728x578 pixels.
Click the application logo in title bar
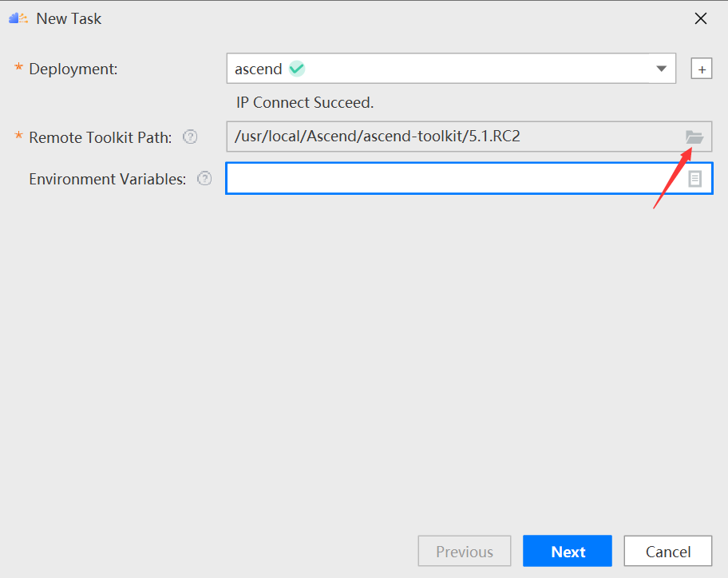(x=18, y=18)
